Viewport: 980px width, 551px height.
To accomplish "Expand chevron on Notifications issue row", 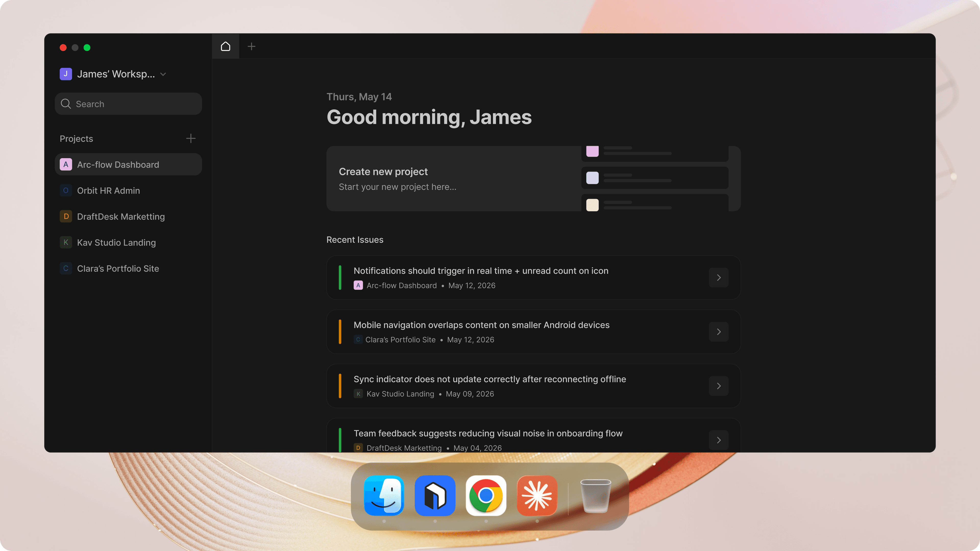I will [x=719, y=278].
